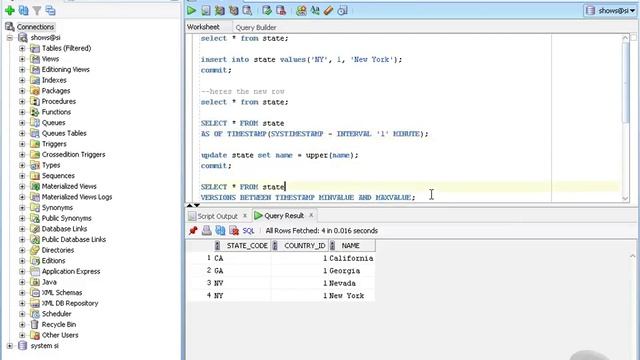This screenshot has height=360, width=640.
Task: Expand the Other Users node
Action: point(22,335)
